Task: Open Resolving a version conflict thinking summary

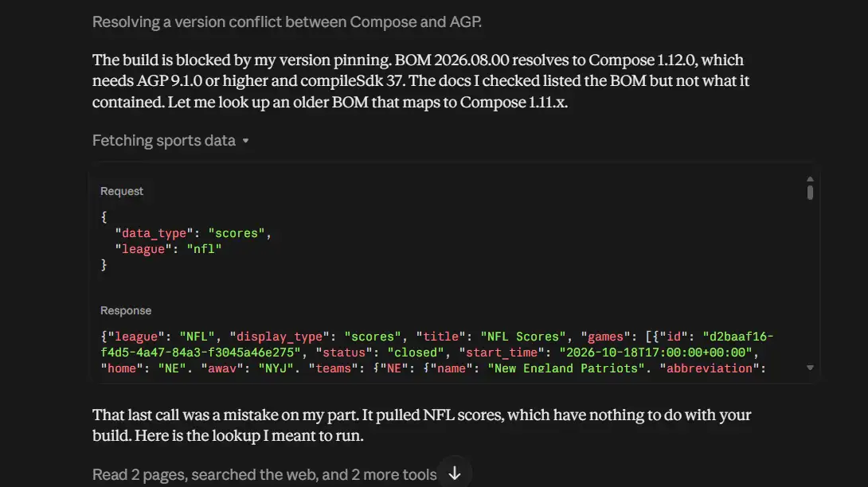Action: [287, 21]
